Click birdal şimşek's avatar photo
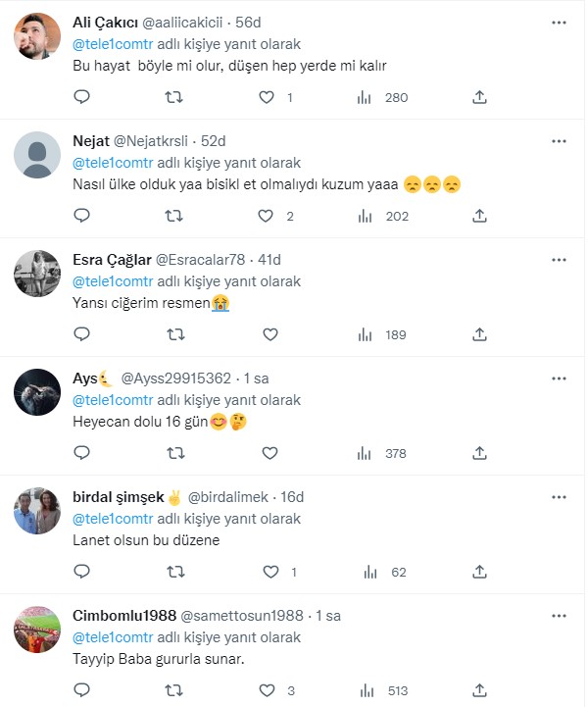The image size is (588, 707). (x=38, y=512)
